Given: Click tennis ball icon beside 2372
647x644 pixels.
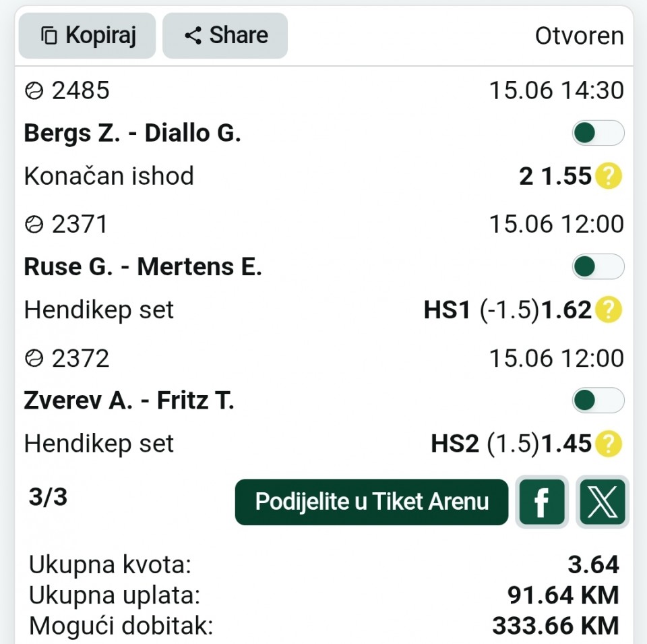Looking at the screenshot, I should 34,358.
